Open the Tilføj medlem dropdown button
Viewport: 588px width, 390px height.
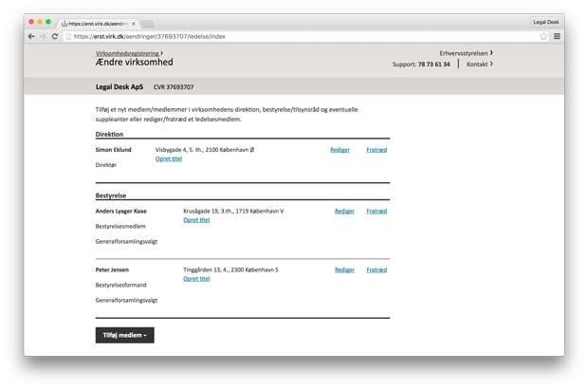125,335
